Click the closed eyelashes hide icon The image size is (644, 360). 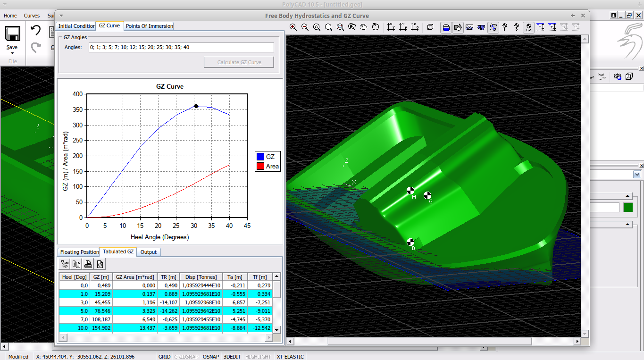click(x=602, y=76)
